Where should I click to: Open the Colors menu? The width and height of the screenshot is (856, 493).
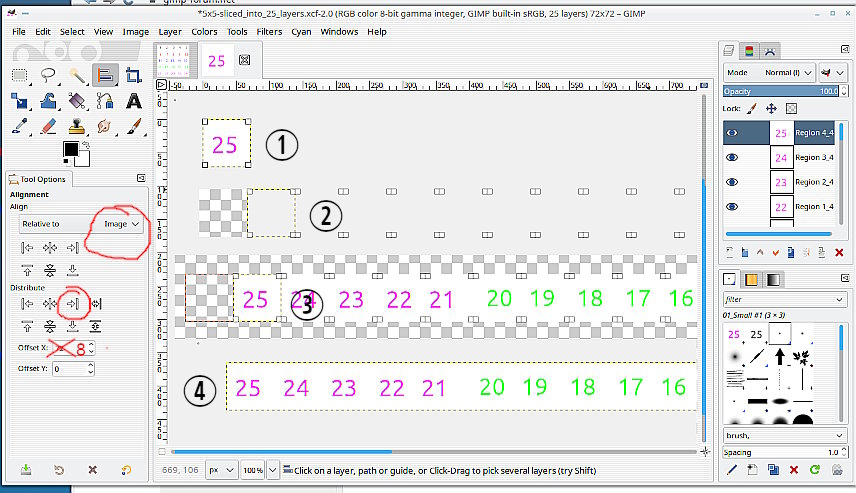tap(204, 32)
